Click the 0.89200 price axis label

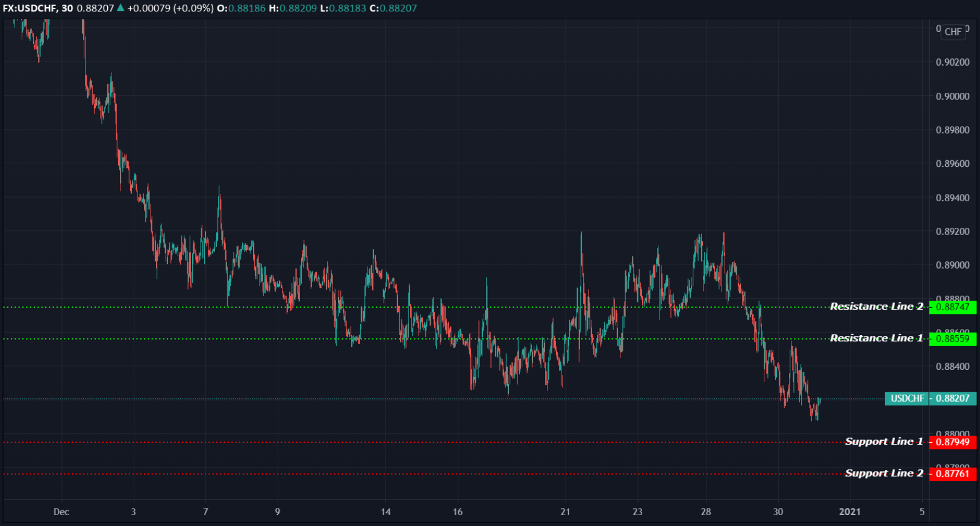[x=953, y=231]
